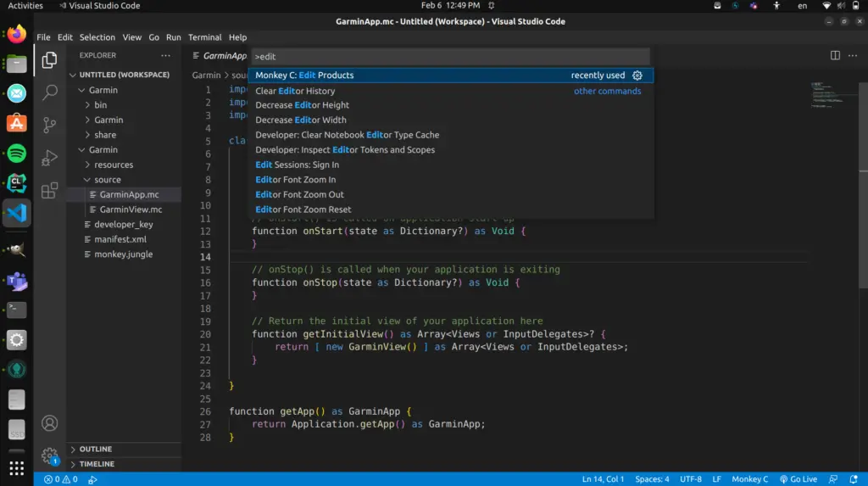Select Edit Sessions: Sign In command
This screenshot has width=868, height=486.
pyautogui.click(x=451, y=165)
